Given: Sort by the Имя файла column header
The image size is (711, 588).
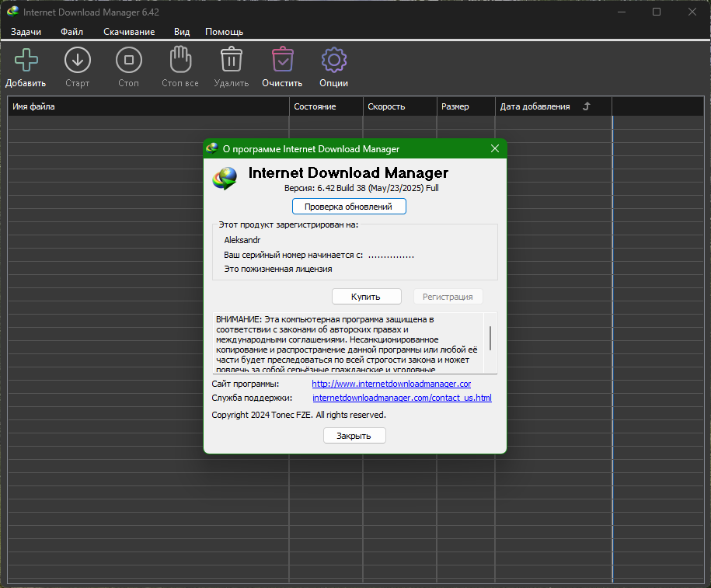Looking at the screenshot, I should click(148, 106).
